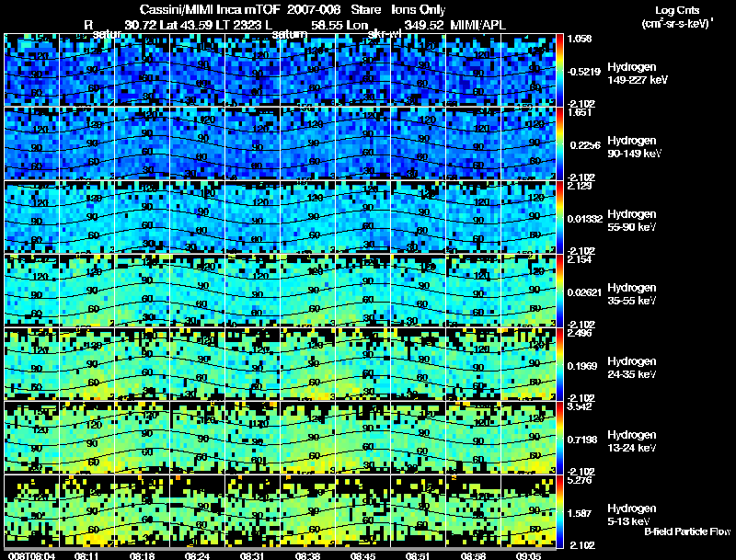This screenshot has width=736, height=560.
Task: Select the Hydrogen 13-24 keV label
Action: [x=632, y=441]
